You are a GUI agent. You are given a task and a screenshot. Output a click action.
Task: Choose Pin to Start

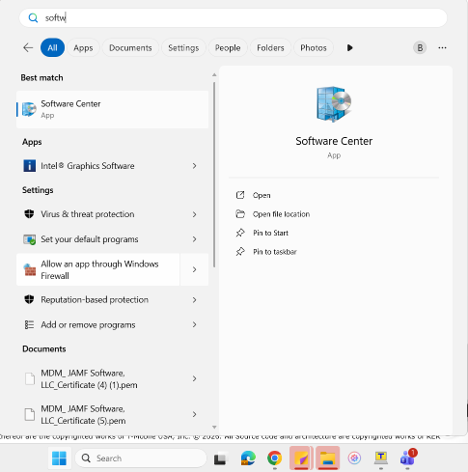271,233
